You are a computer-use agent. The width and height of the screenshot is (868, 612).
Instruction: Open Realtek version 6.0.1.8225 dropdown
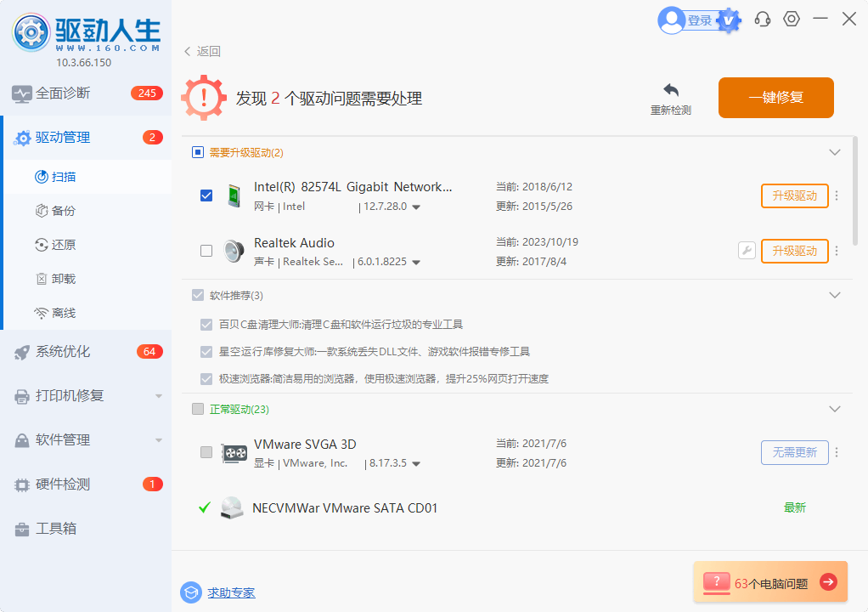416,263
